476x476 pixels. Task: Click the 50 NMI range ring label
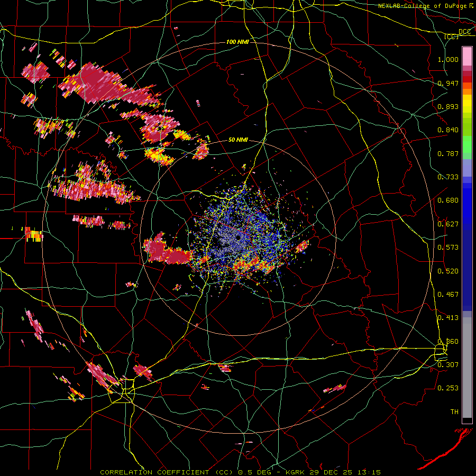(x=238, y=140)
